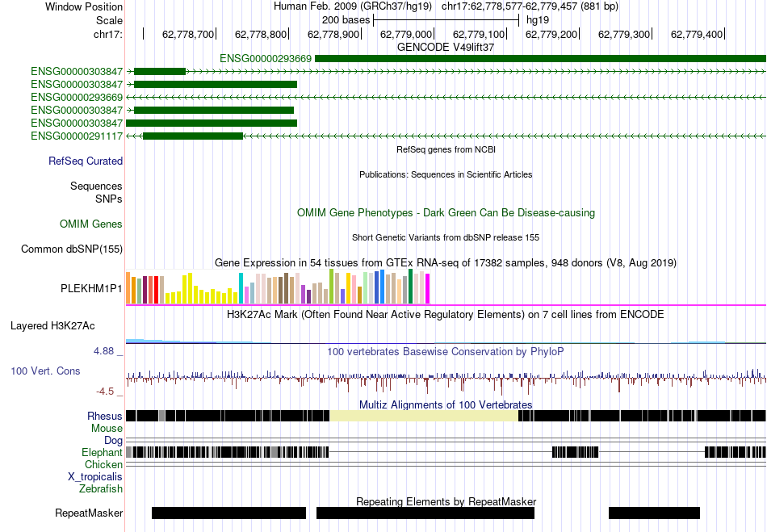The width and height of the screenshot is (767, 532).
Task: Click the 200 bases scale bar
Action: [446, 20]
